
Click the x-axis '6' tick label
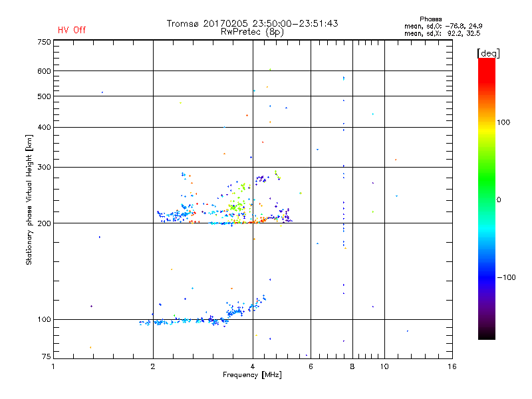311,366
